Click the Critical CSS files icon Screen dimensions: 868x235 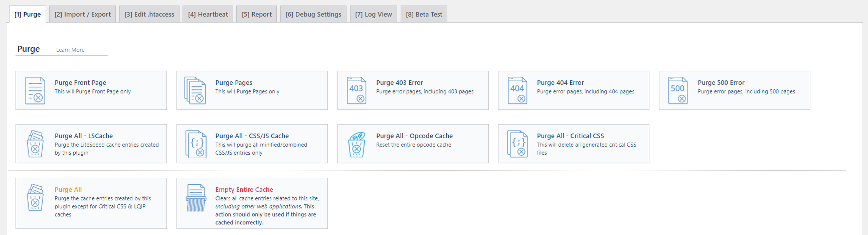point(517,144)
